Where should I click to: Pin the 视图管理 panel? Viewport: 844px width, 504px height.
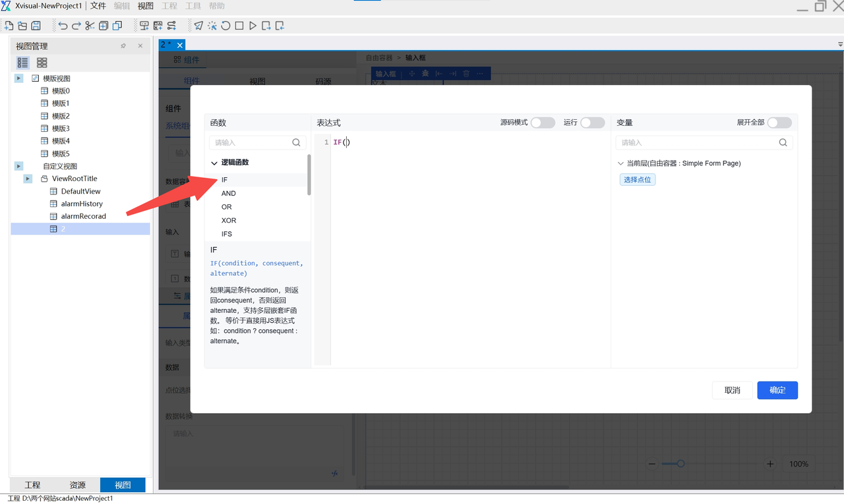tap(123, 46)
